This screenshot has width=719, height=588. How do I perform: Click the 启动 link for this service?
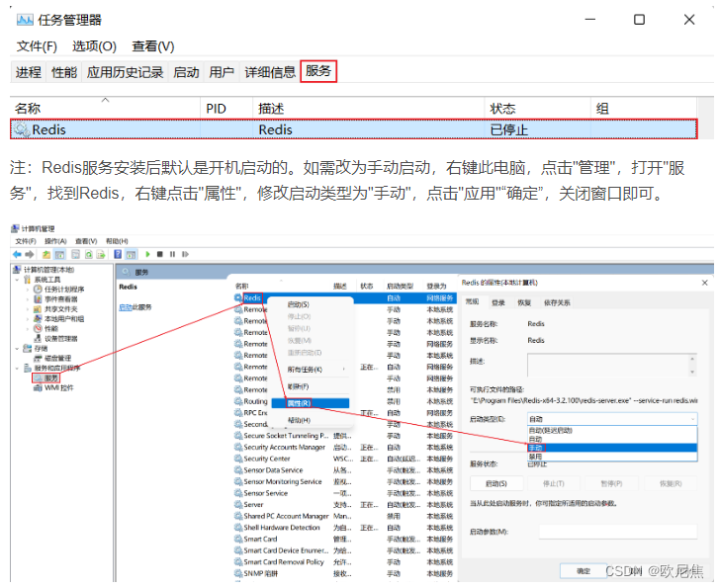126,307
